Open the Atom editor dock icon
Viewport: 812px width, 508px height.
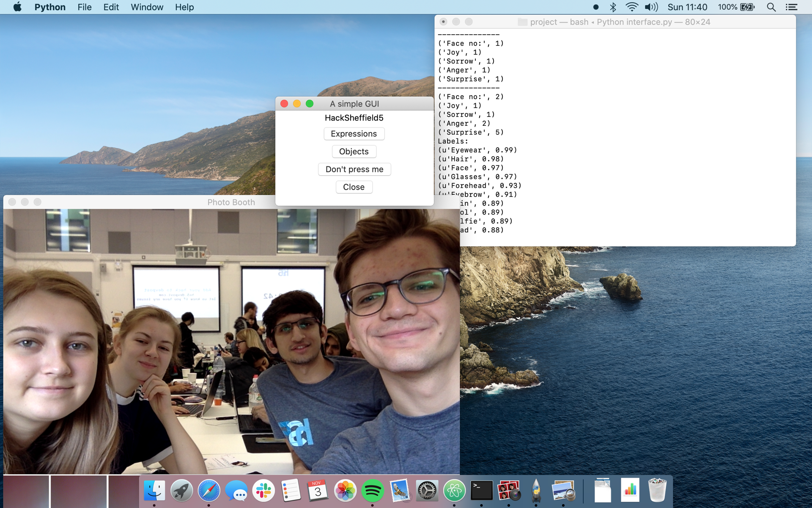coord(454,491)
